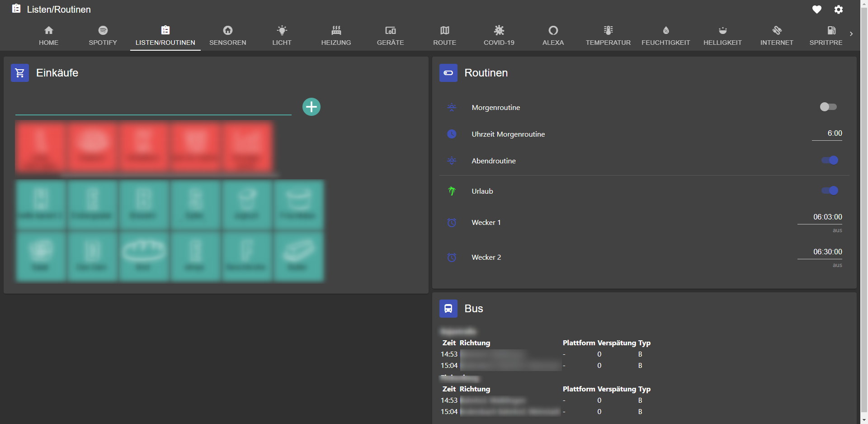868x424 pixels.
Task: Open the HEIZUNG tab
Action: coord(336,36)
